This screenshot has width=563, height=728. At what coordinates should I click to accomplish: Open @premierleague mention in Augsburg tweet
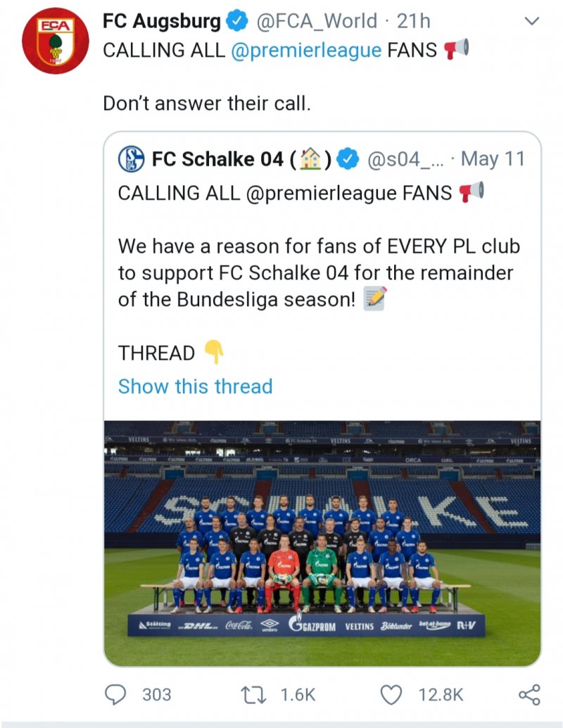click(305, 51)
